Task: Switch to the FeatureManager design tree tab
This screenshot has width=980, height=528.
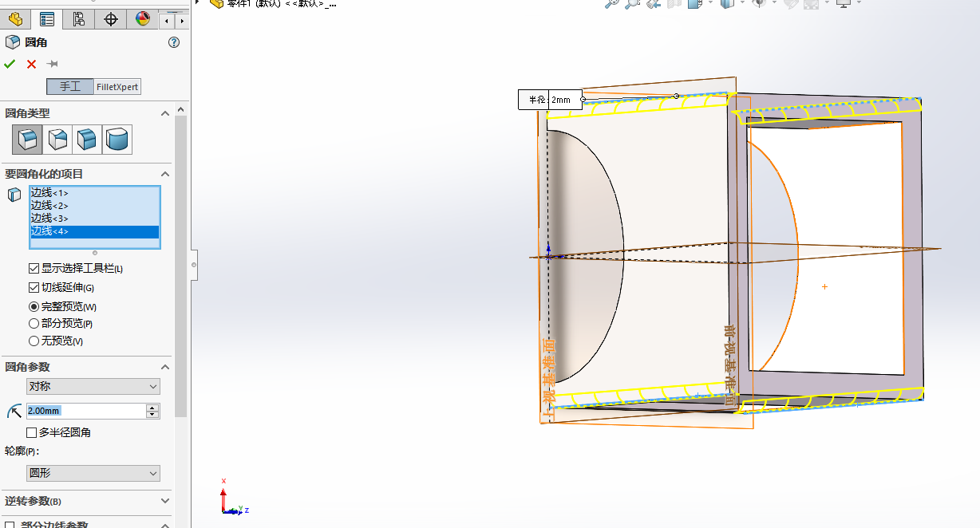Action: click(x=15, y=19)
